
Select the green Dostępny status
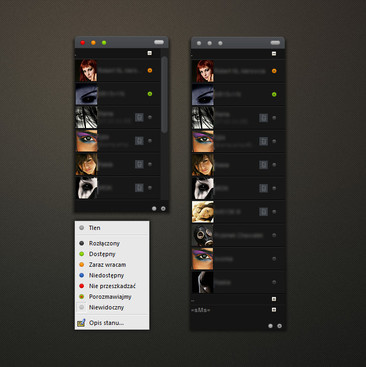click(x=112, y=254)
